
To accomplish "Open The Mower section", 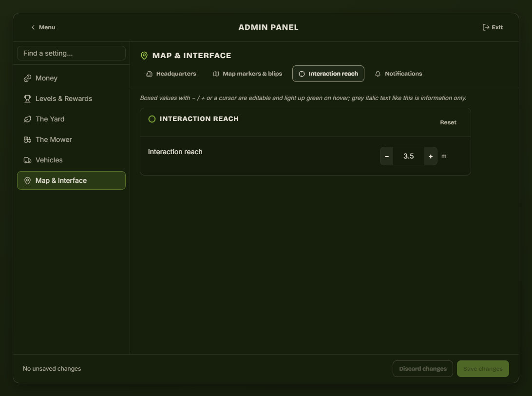I will tap(71, 139).
